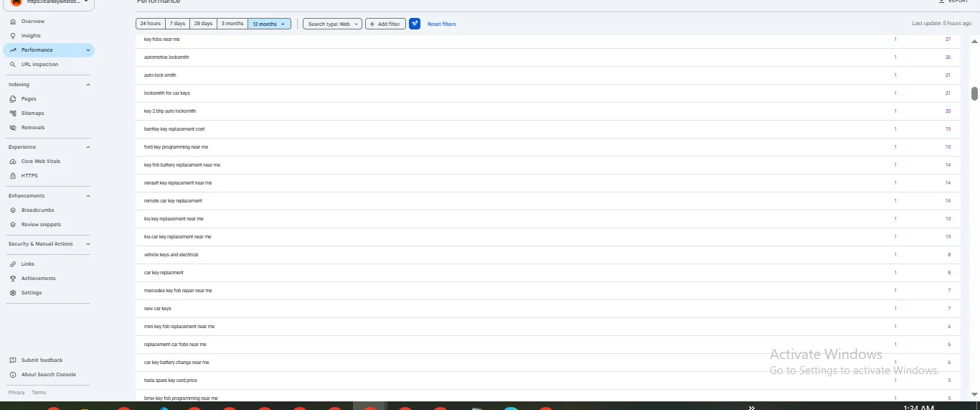Select query 'key 2 bhp auto locksmith'
The height and width of the screenshot is (410, 980).
(170, 111)
